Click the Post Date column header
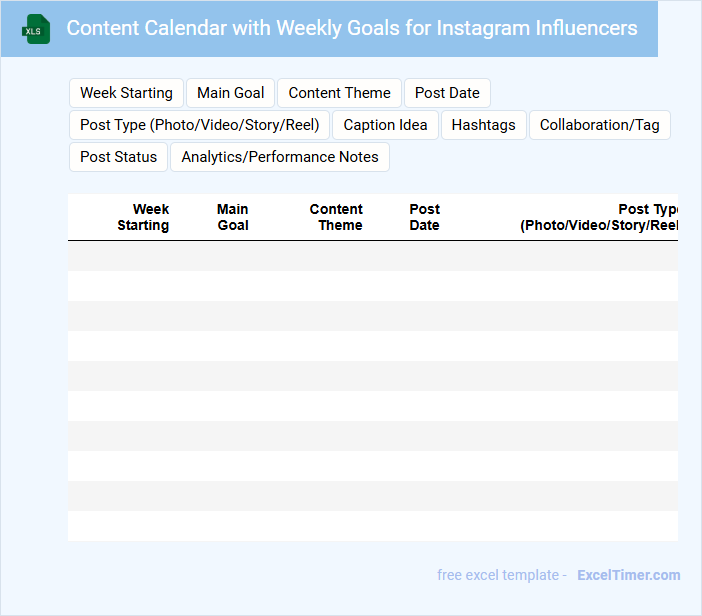Screen dimensions: 702x616 click(x=424, y=217)
